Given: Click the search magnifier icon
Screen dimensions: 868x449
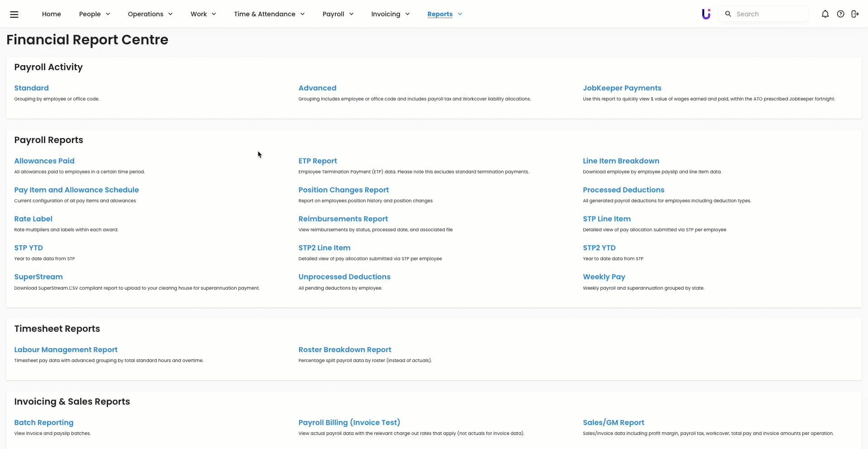Looking at the screenshot, I should 728,14.
